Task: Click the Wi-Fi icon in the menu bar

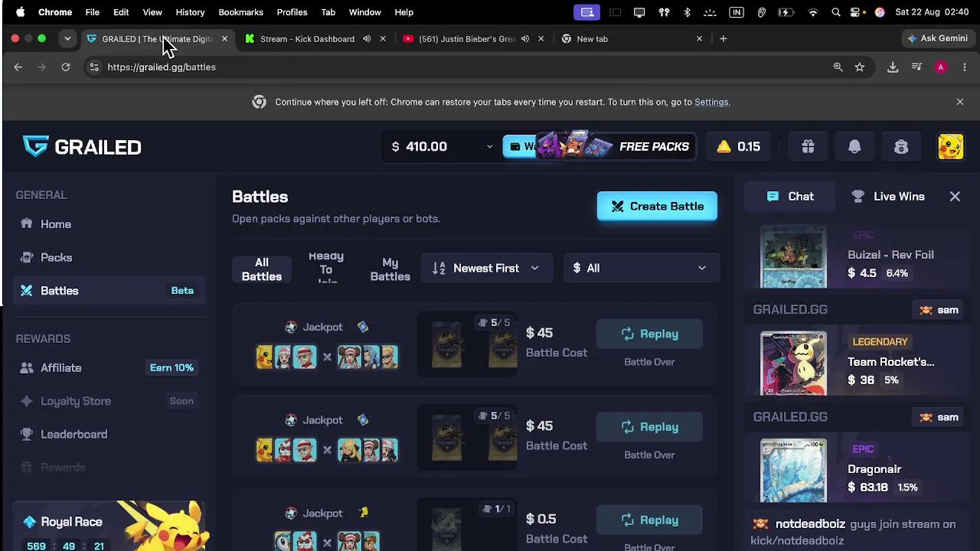Action: [x=813, y=12]
